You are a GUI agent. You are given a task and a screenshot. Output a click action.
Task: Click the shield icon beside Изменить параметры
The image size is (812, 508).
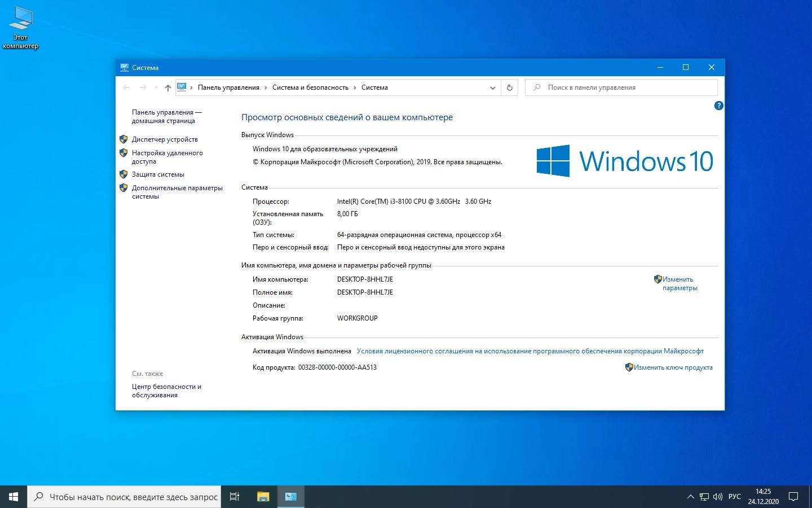tap(657, 279)
